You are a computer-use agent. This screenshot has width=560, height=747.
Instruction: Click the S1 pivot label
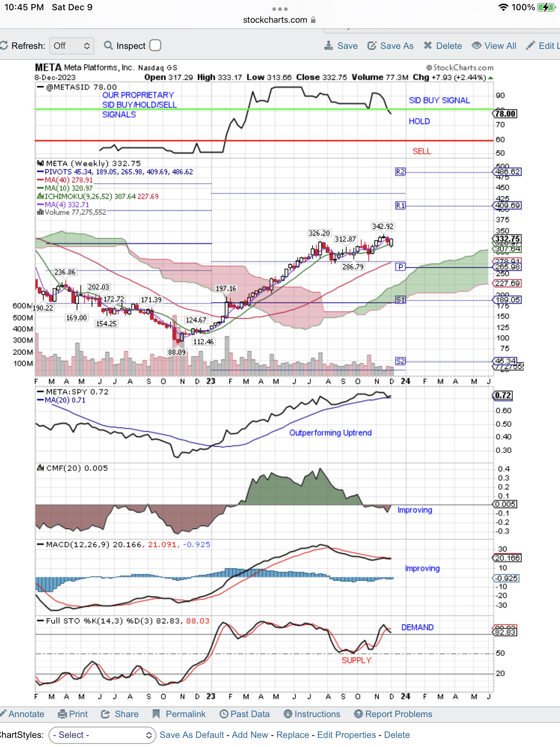coord(400,299)
